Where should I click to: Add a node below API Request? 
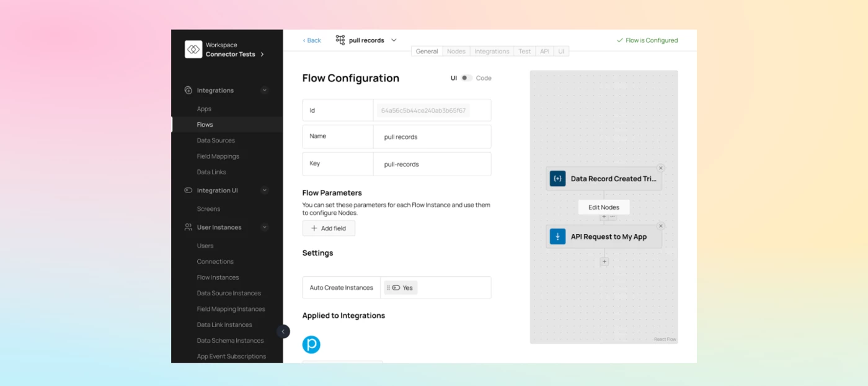point(604,262)
